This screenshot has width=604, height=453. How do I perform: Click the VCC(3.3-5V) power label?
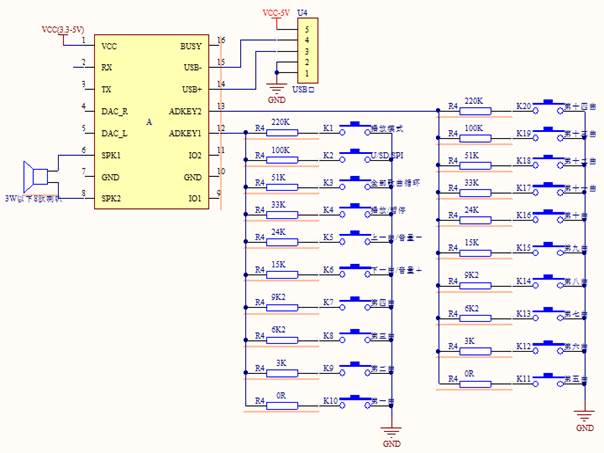[x=64, y=31]
